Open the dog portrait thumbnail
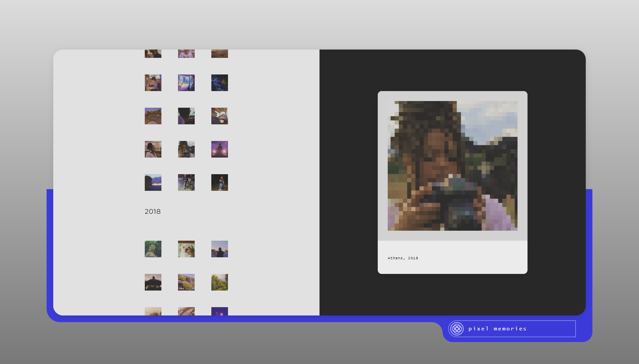Screen dimensions: 639x364 (186, 249)
